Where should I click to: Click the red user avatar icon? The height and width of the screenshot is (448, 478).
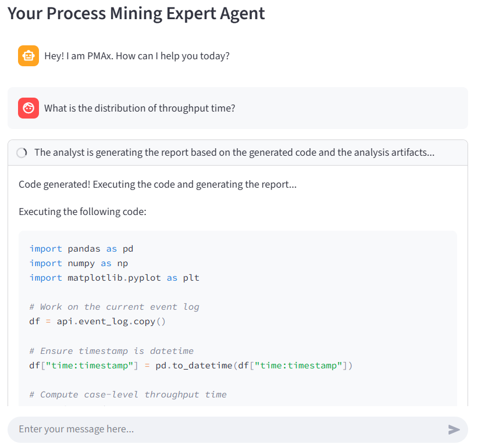pos(28,108)
